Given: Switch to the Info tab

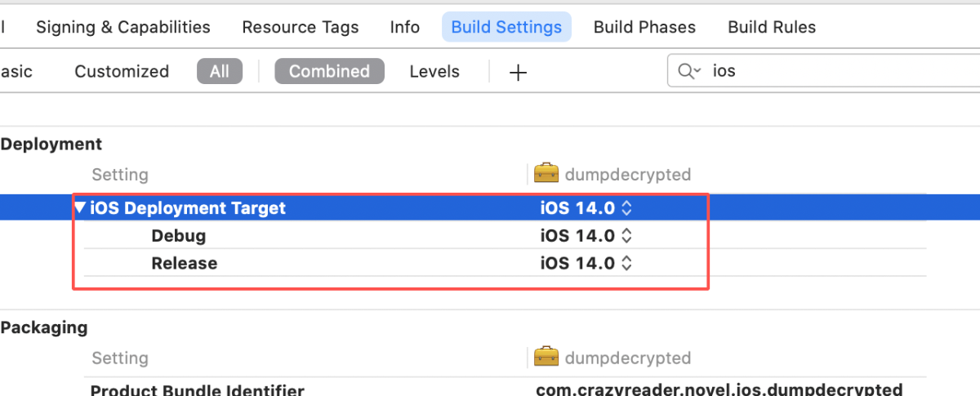Looking at the screenshot, I should pyautogui.click(x=405, y=27).
